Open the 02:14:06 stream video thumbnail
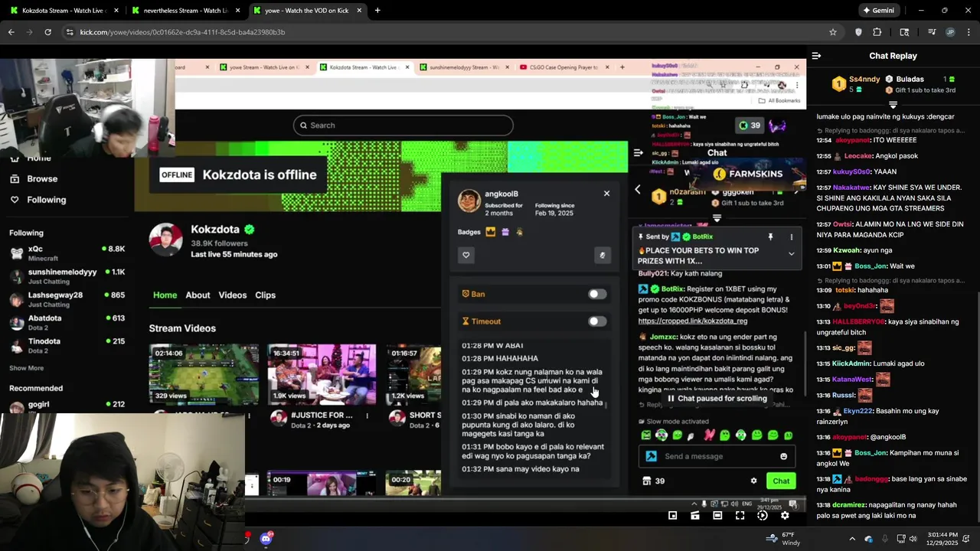Viewport: 980px width, 551px height. [x=204, y=373]
